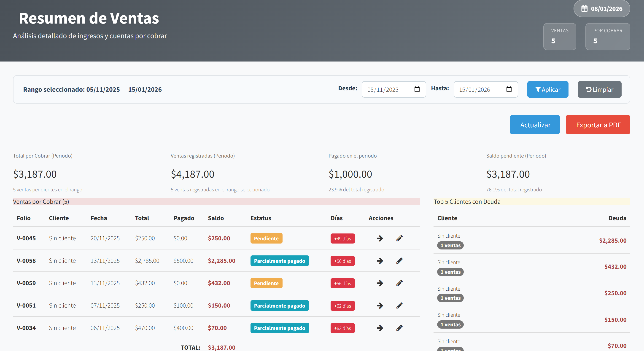The image size is (644, 351).
Task: Click the arrow icon for sale V-0058
Action: [x=380, y=261]
